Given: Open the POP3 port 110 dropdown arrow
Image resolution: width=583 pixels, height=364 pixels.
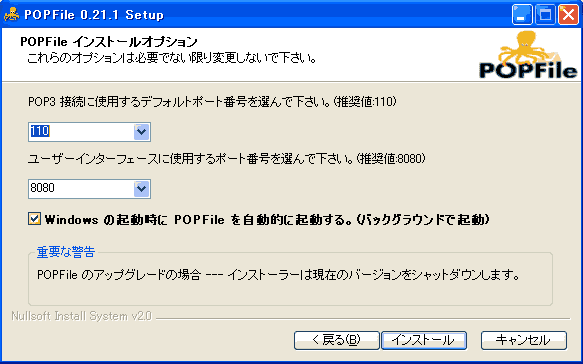Looking at the screenshot, I should [x=141, y=132].
